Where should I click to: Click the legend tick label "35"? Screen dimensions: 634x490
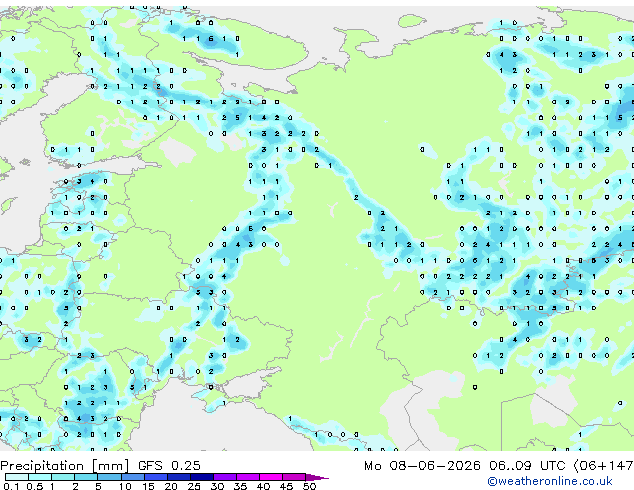[x=240, y=486]
